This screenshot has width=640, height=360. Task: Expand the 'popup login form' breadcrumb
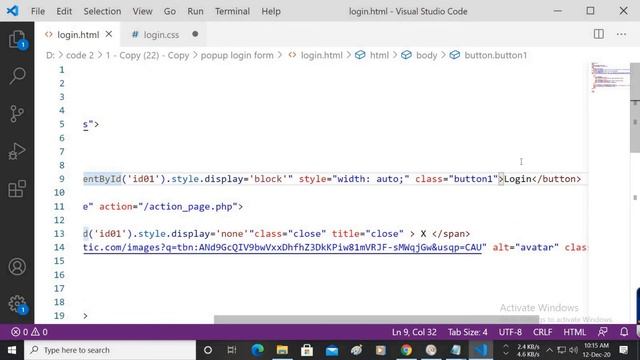coord(237,55)
